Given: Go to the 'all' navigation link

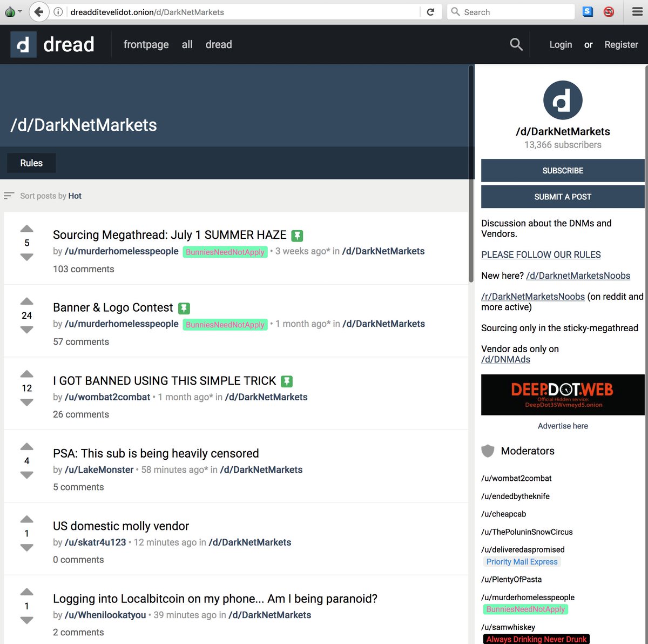Looking at the screenshot, I should [187, 44].
